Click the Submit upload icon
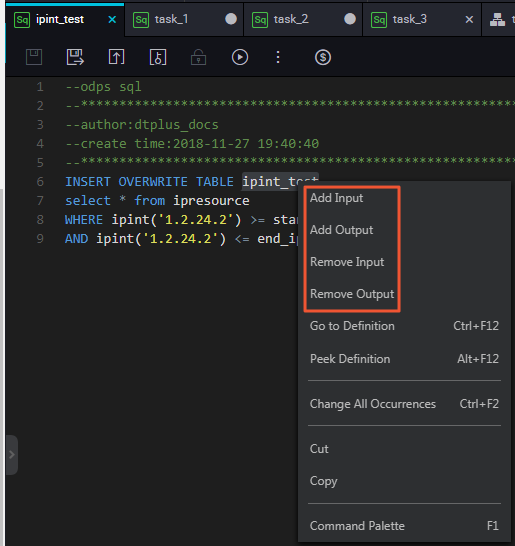The width and height of the screenshot is (515, 546). [116, 57]
